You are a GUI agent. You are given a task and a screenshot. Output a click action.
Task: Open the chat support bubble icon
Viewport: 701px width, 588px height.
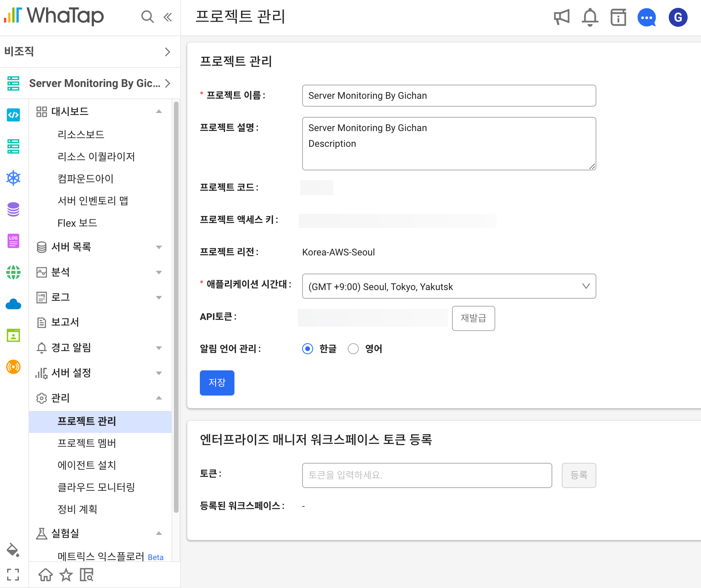click(647, 17)
